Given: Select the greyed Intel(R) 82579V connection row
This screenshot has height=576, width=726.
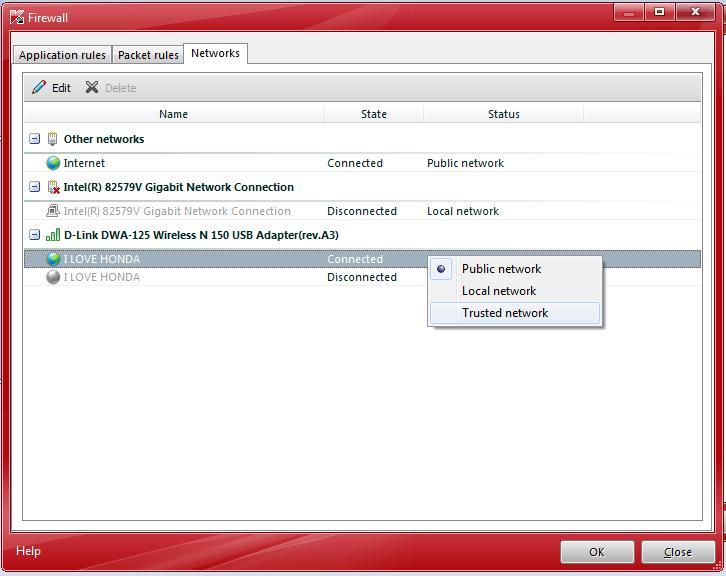Looking at the screenshot, I should 362,211.
